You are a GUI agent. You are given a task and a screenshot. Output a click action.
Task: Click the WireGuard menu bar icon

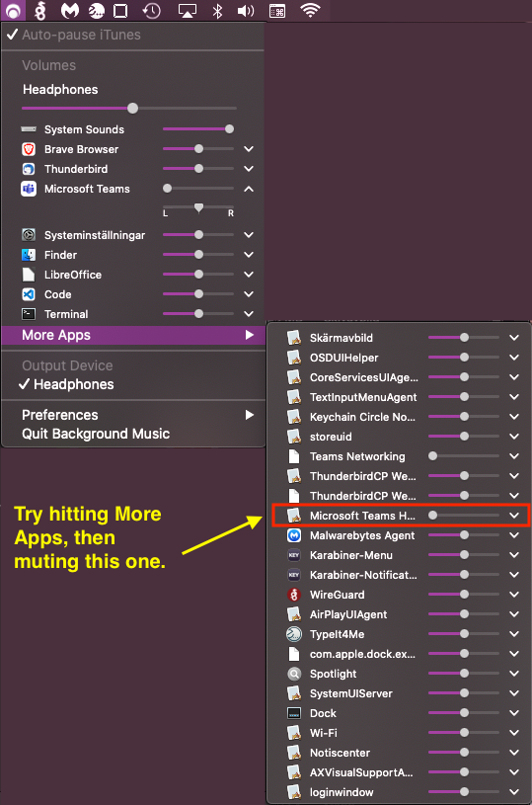click(x=40, y=10)
